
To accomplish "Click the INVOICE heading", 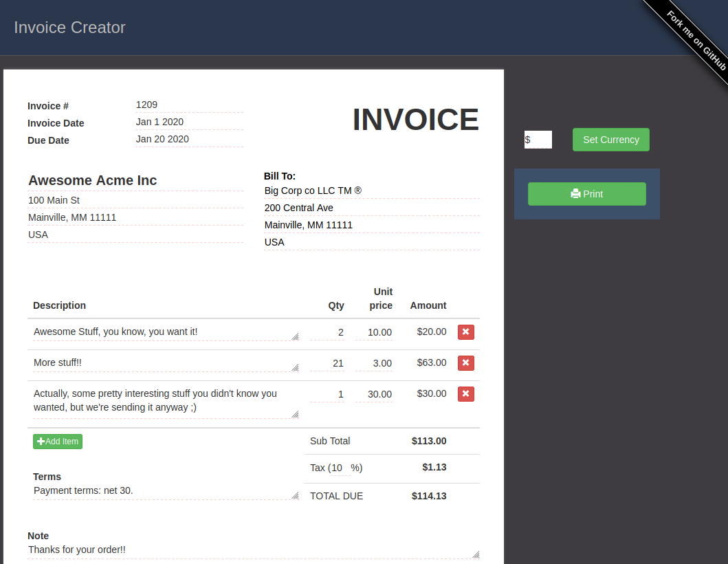I will tap(415, 120).
